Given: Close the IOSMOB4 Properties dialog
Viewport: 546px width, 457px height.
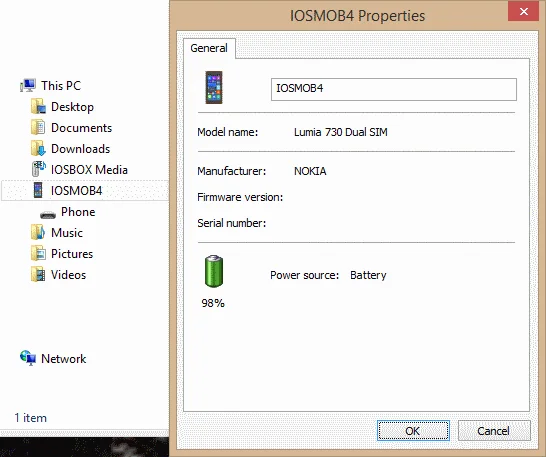Looking at the screenshot, I should pyautogui.click(x=523, y=11).
